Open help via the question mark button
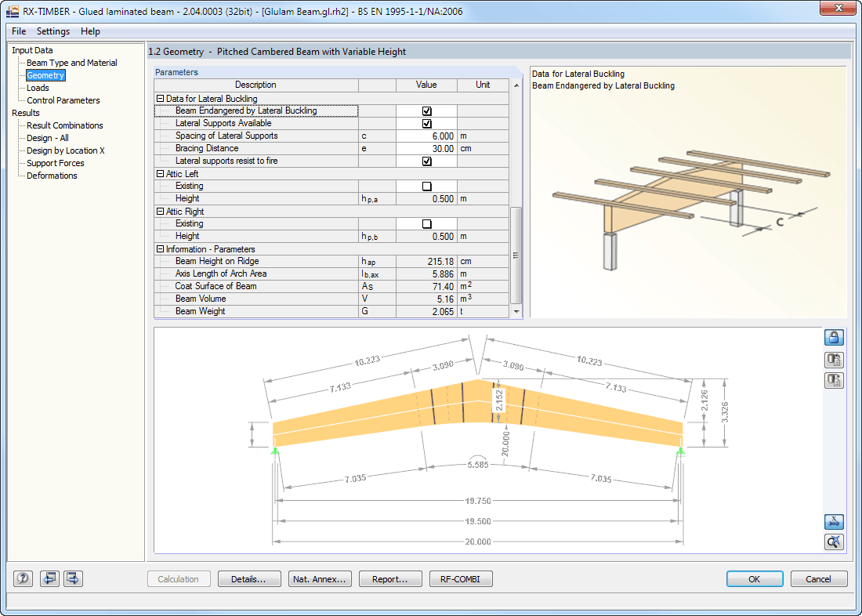862x616 pixels. (x=23, y=578)
